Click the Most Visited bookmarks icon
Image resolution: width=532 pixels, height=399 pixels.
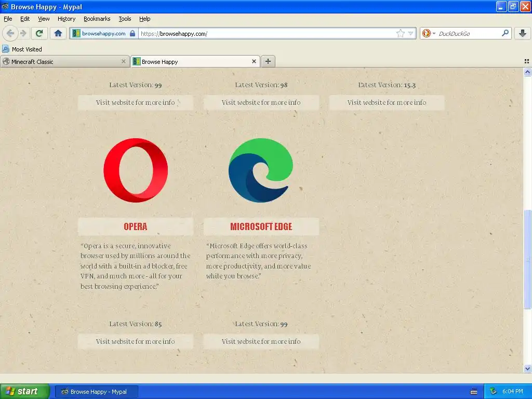click(x=6, y=49)
